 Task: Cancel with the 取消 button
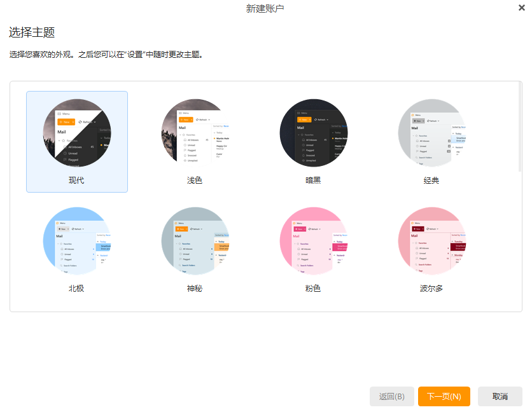pos(500,396)
